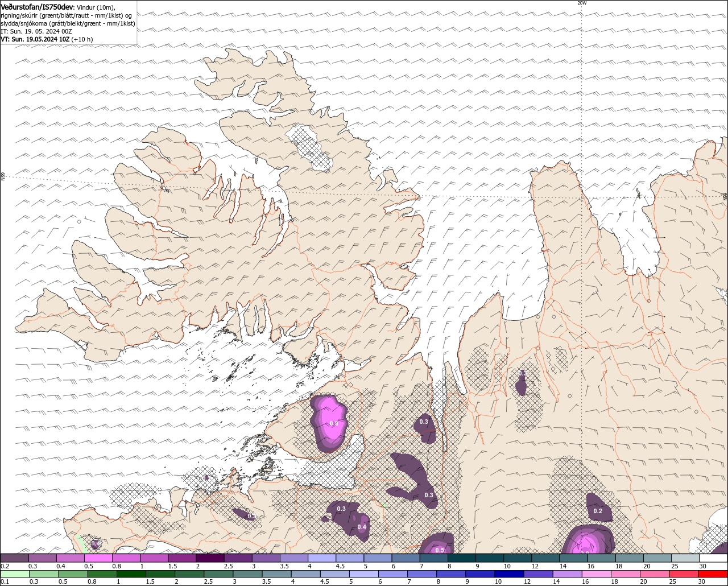Click the 'slydda/snjókoma' legend description line

(x=68, y=23)
